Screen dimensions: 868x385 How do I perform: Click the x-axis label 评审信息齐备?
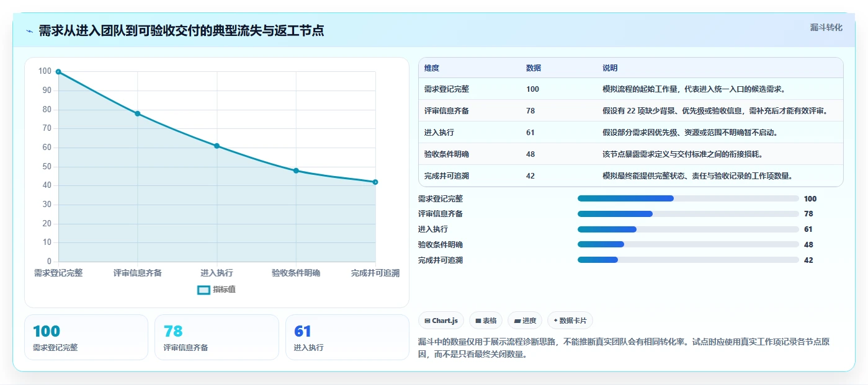click(138, 273)
